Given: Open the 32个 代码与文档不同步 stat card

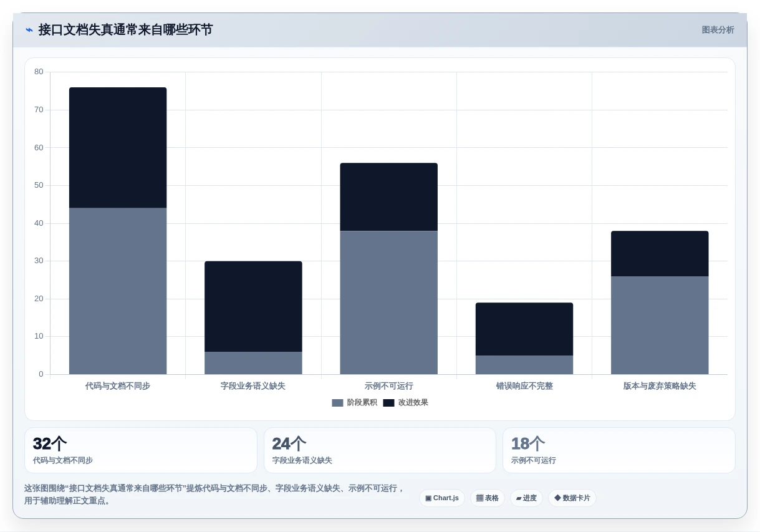Looking at the screenshot, I should coord(141,450).
